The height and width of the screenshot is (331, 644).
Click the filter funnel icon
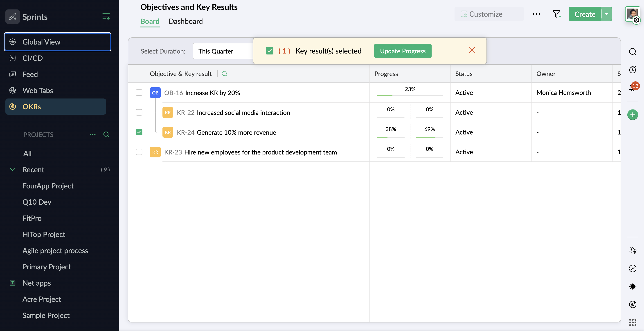(x=556, y=14)
